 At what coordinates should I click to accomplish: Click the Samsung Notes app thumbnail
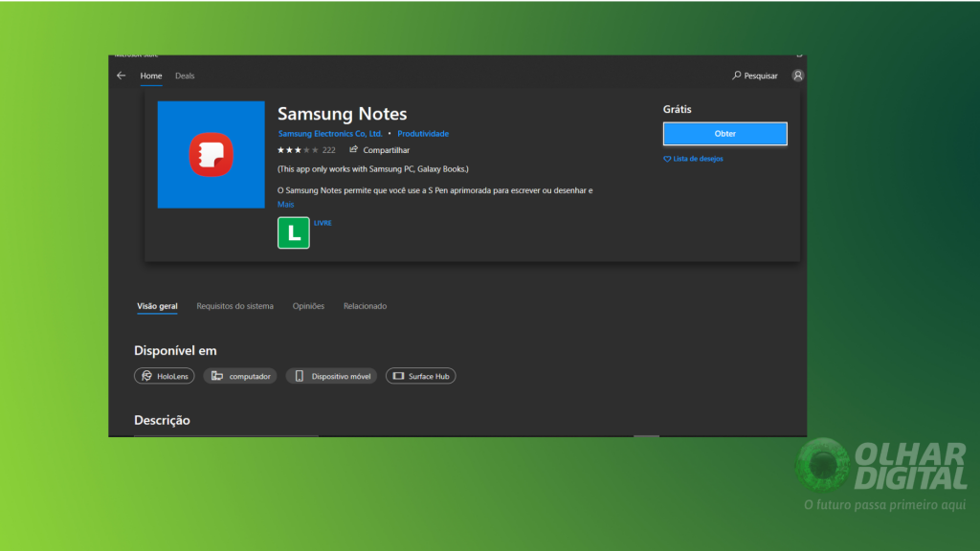tap(211, 154)
